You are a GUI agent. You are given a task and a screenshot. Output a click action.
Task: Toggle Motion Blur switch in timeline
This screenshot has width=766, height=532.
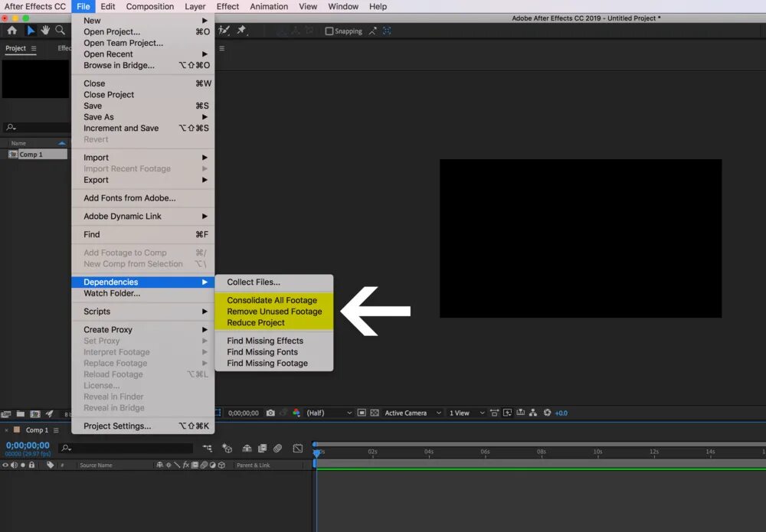[x=277, y=448]
